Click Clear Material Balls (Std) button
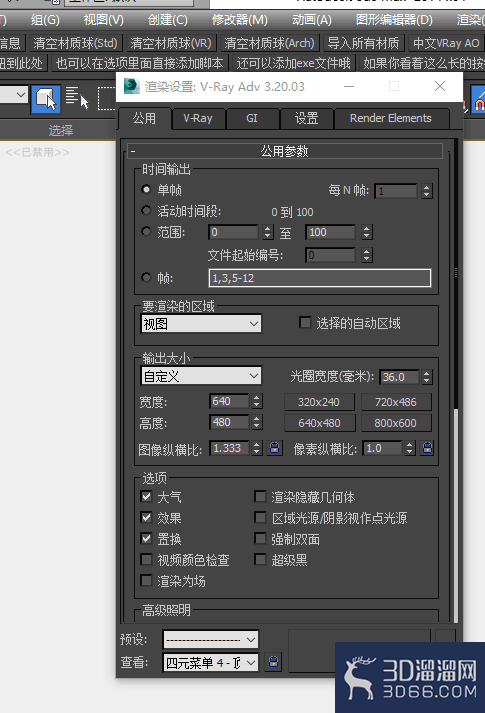485x713 pixels. pos(75,43)
